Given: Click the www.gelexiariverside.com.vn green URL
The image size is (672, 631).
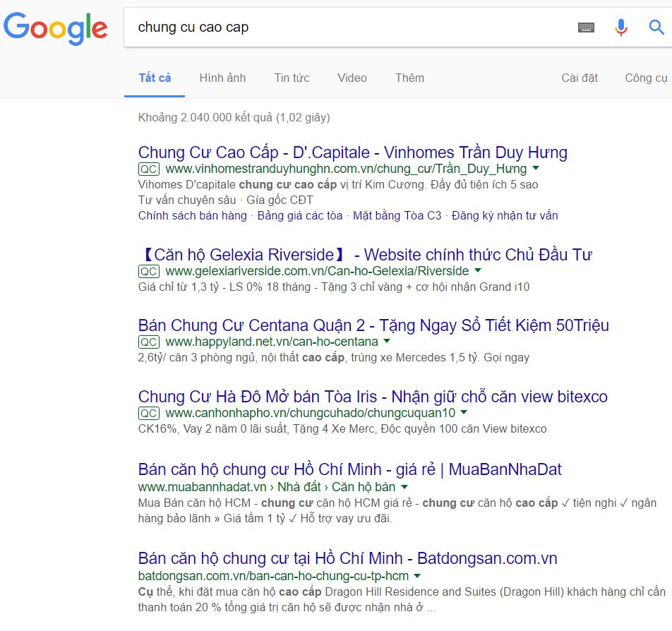Looking at the screenshot, I should 317,271.
